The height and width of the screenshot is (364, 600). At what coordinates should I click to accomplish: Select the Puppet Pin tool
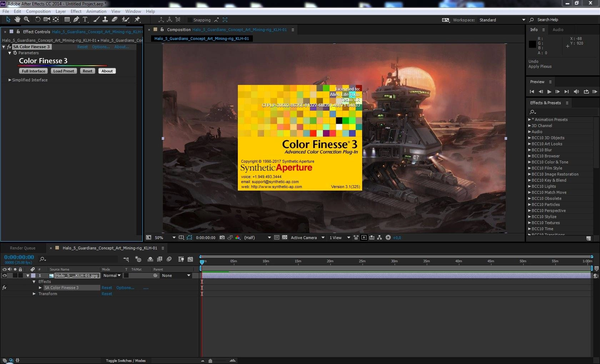pos(137,20)
